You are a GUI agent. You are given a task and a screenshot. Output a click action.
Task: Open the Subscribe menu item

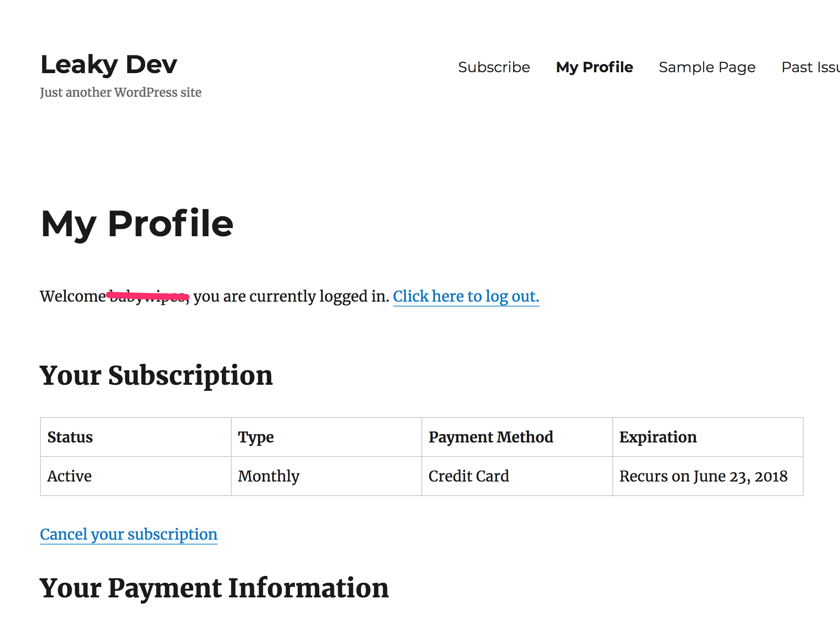(x=494, y=67)
